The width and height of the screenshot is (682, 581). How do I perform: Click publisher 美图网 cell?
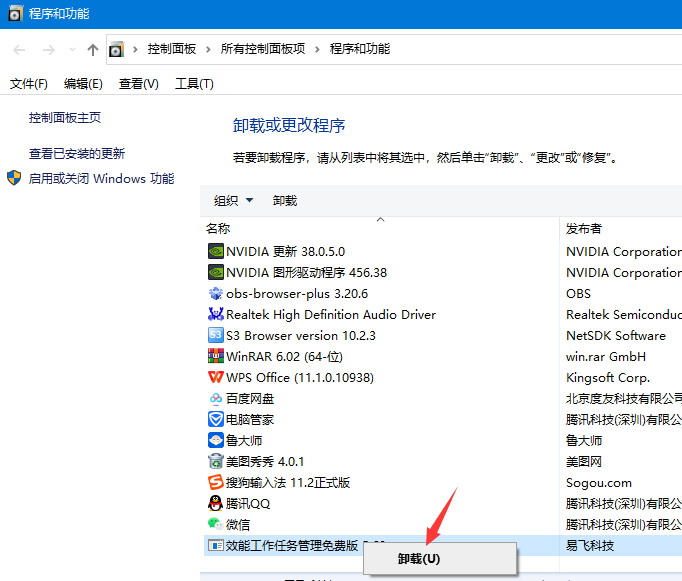tap(584, 461)
